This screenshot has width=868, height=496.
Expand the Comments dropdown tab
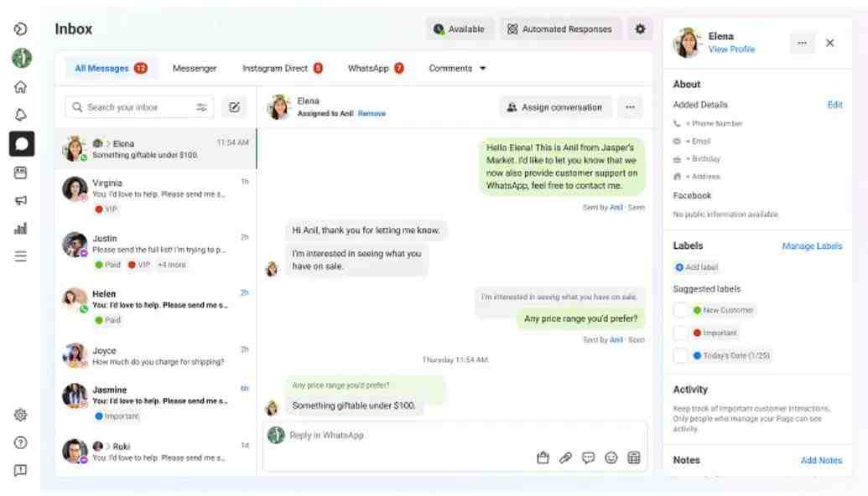pos(457,69)
